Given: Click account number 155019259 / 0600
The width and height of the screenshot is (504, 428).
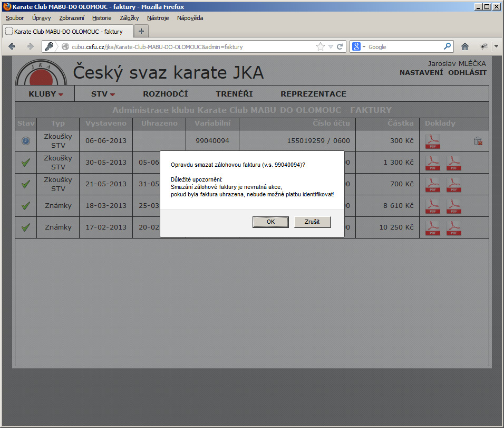Looking at the screenshot, I should pyautogui.click(x=318, y=140).
